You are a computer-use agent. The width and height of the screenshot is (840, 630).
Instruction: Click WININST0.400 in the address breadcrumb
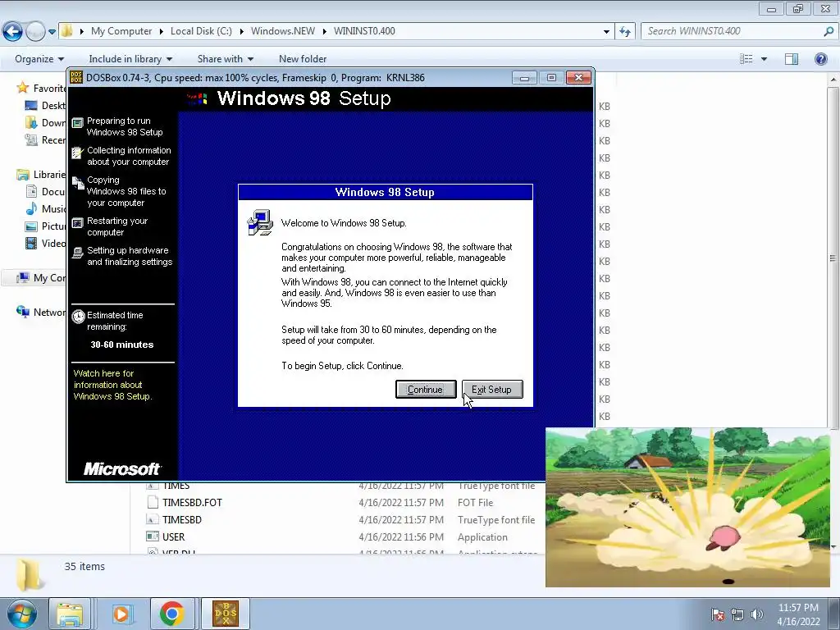pos(364,31)
